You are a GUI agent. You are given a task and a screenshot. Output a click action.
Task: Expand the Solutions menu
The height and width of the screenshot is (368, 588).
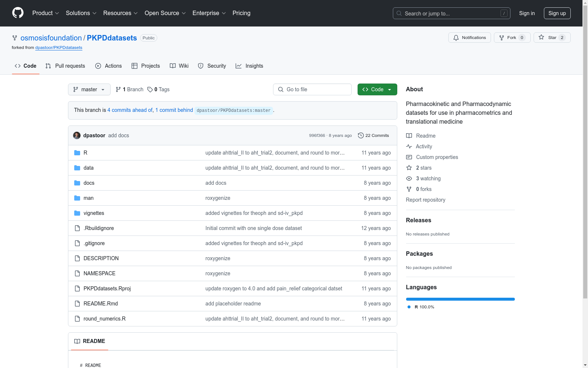pyautogui.click(x=81, y=13)
